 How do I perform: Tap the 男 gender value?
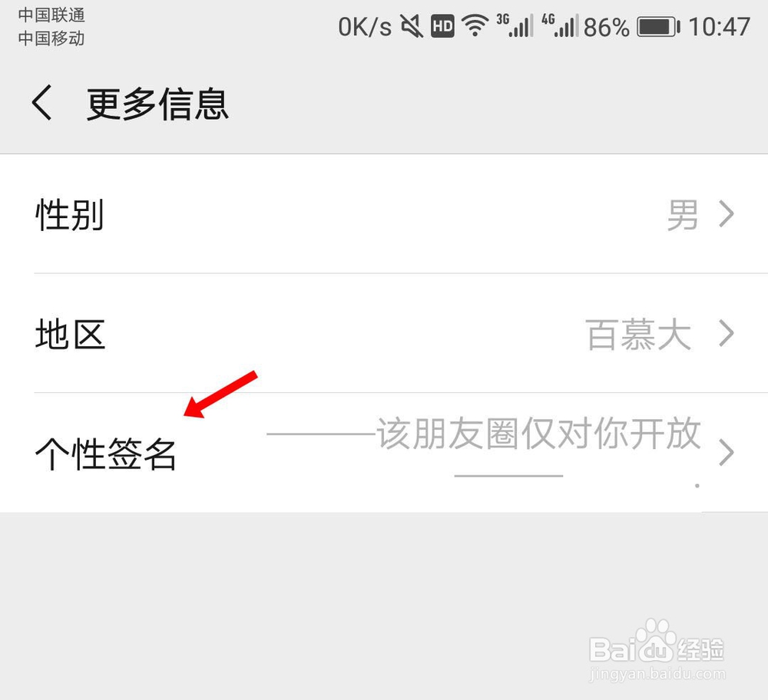(682, 214)
